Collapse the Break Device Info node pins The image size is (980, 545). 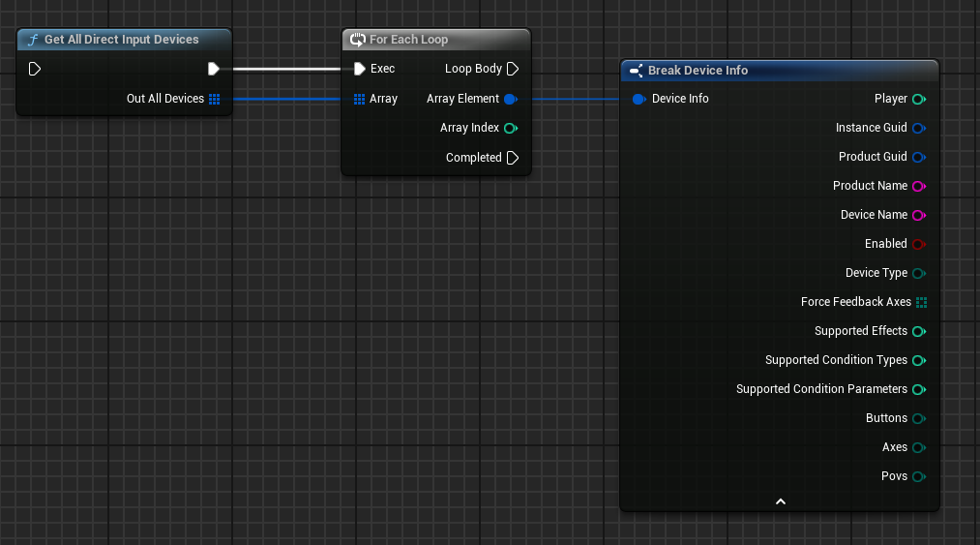coord(780,501)
